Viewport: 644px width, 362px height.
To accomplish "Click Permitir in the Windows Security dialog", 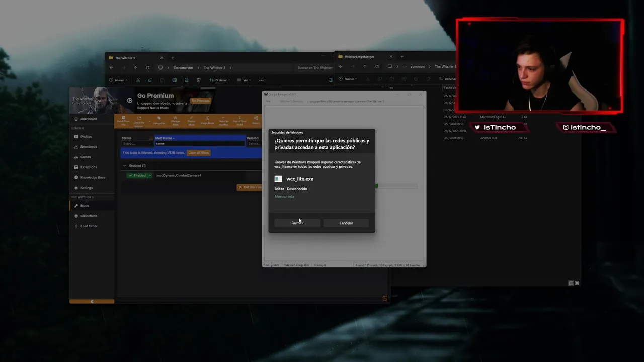I will (297, 223).
